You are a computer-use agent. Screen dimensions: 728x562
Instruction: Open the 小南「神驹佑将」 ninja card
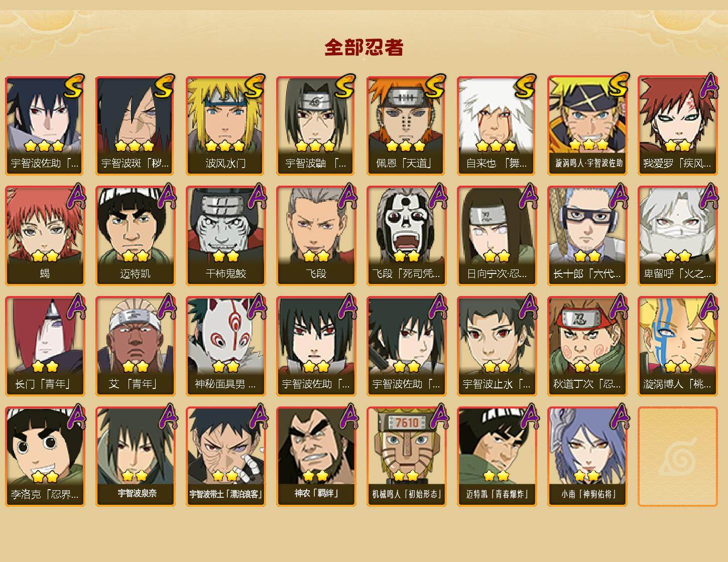[587, 457]
